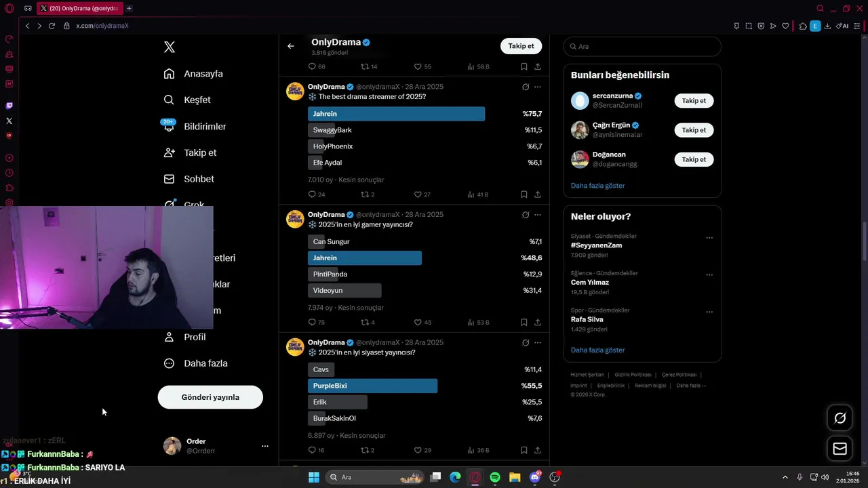The width and height of the screenshot is (868, 488).
Task: Click the Jahrein %75,7 poll bar
Action: [x=425, y=114]
